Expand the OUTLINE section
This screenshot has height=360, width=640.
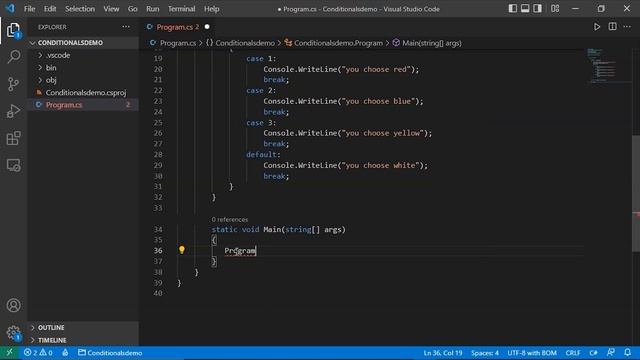(83, 328)
